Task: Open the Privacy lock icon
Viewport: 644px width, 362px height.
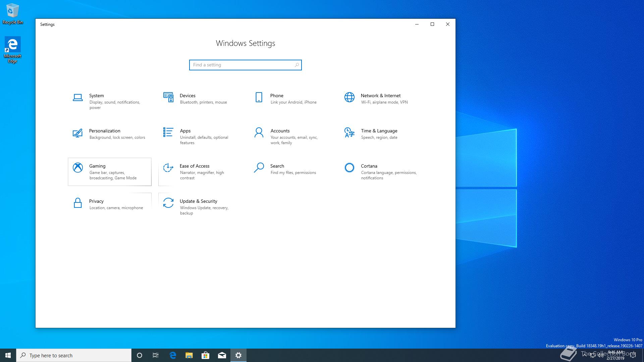Action: click(x=77, y=203)
